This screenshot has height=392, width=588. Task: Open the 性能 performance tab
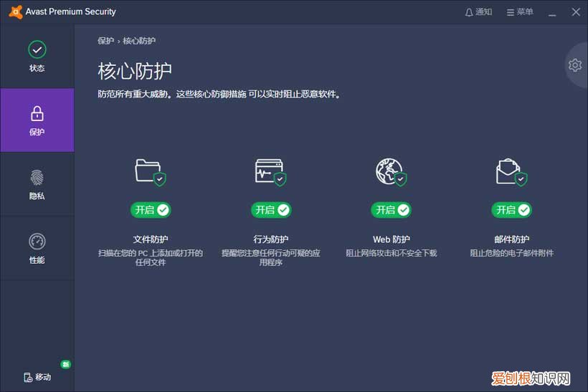click(x=37, y=249)
